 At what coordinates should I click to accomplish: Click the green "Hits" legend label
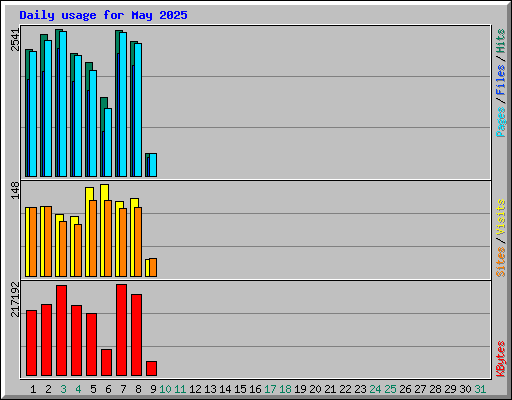click(x=501, y=41)
